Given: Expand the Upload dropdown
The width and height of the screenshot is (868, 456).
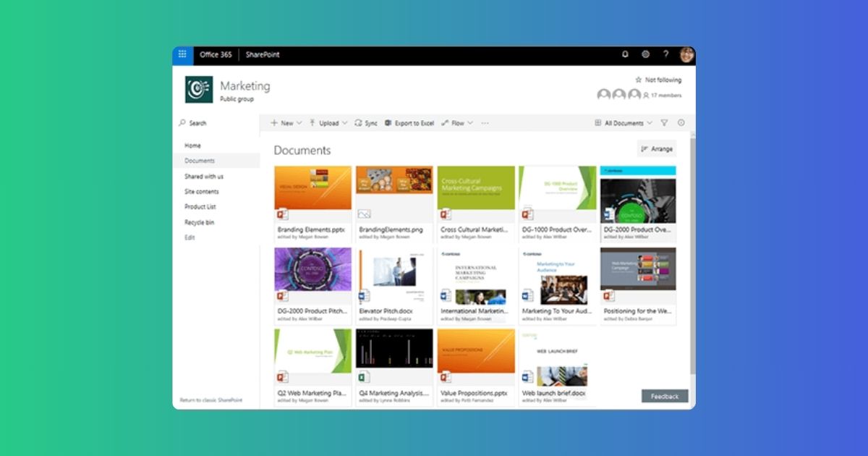Looking at the screenshot, I should (328, 123).
